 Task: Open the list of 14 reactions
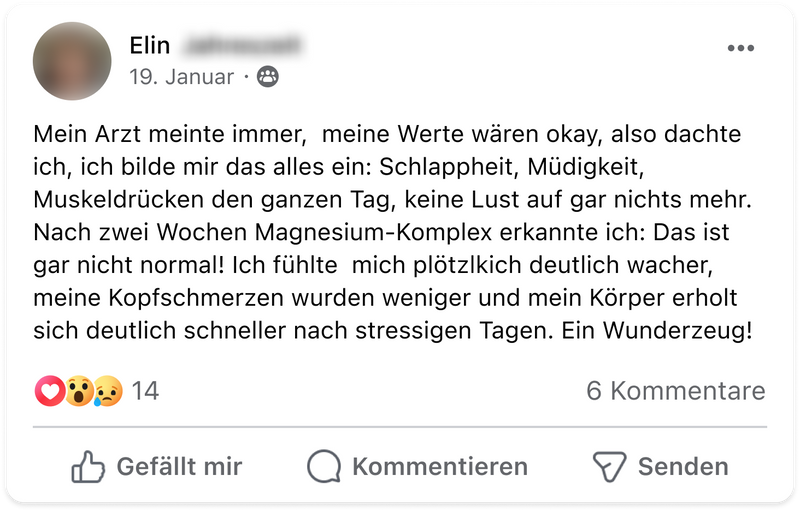coord(145,390)
